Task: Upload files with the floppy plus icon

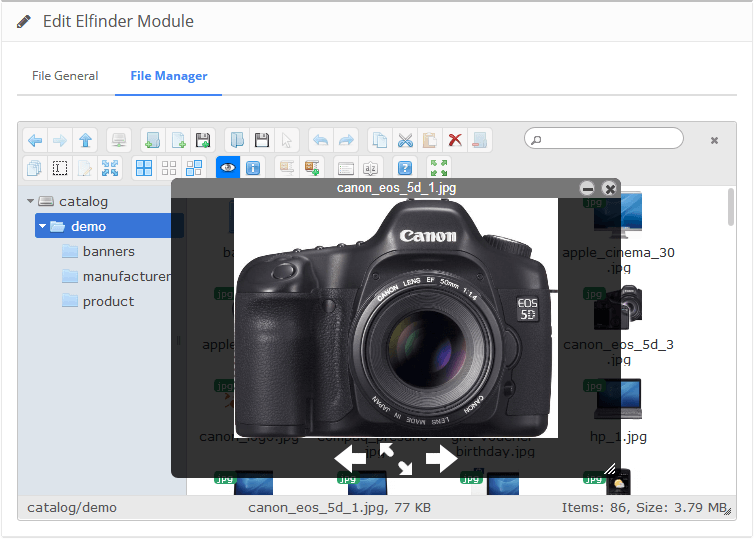Action: (203, 140)
